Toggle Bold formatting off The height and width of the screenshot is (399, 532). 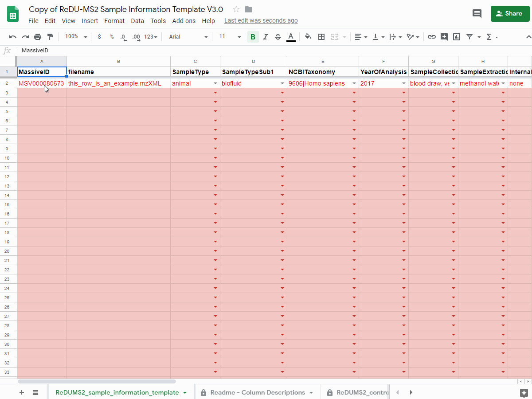(253, 37)
